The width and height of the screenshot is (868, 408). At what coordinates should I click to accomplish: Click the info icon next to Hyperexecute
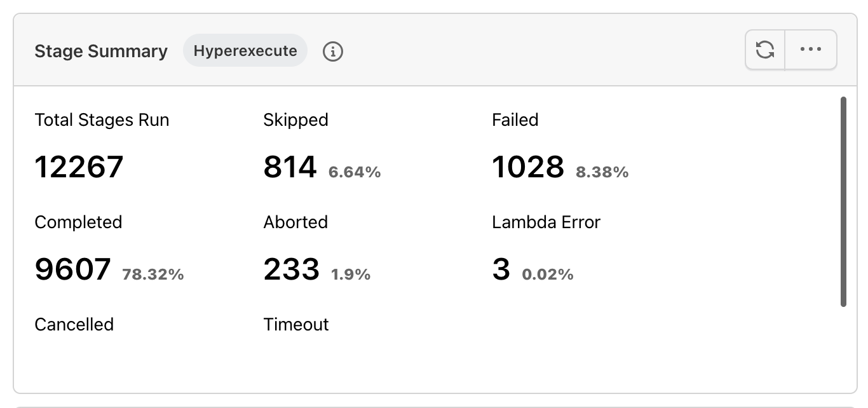(332, 51)
